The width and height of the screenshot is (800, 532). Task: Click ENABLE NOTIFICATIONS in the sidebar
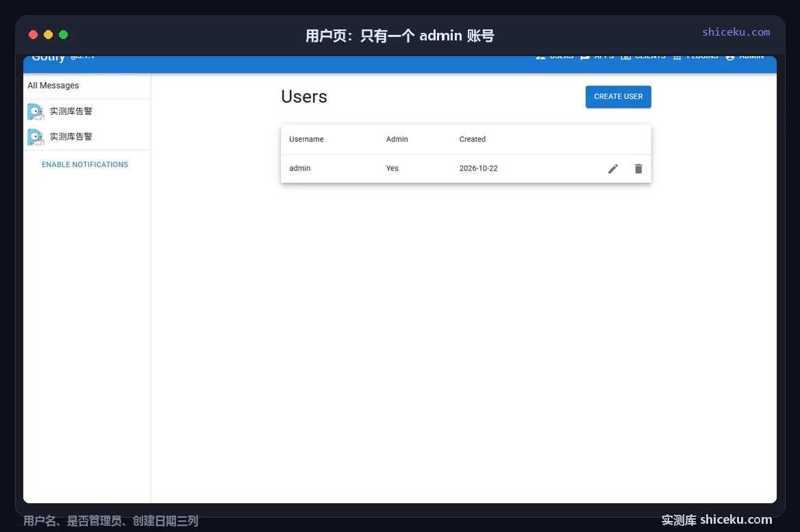85,165
